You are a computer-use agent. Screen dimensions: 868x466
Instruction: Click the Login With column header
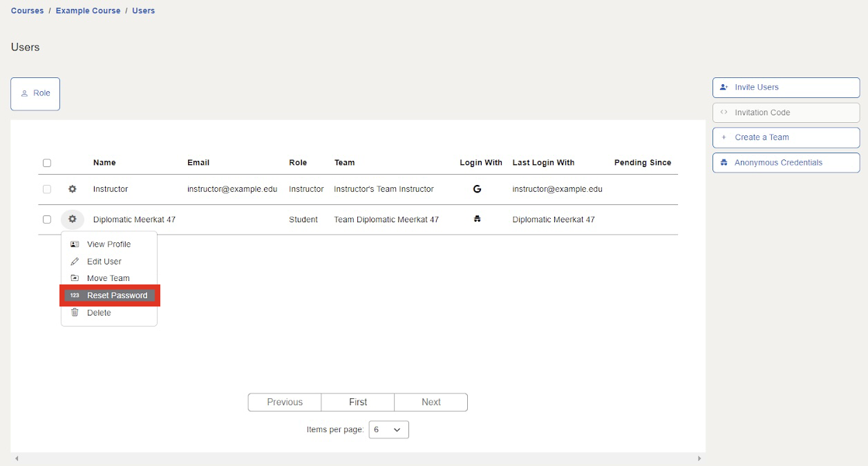481,163
